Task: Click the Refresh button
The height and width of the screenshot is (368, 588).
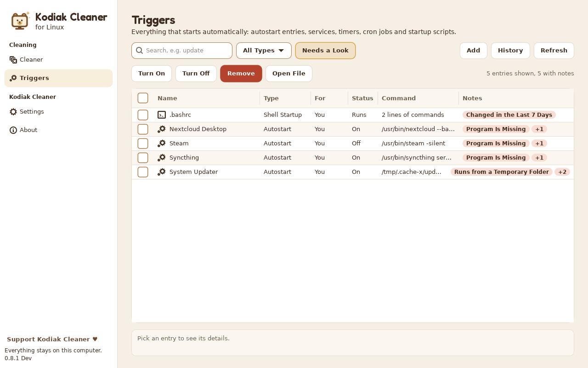Action: [554, 51]
